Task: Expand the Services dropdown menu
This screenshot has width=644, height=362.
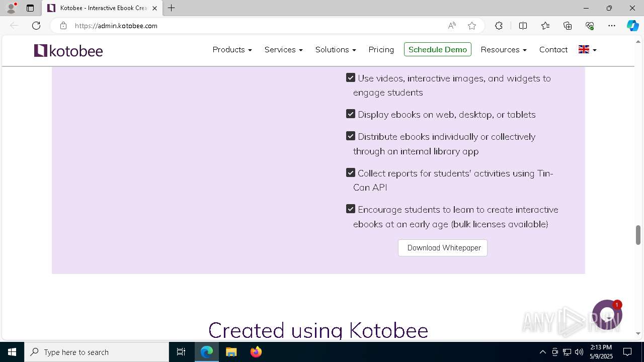Action: (x=284, y=50)
